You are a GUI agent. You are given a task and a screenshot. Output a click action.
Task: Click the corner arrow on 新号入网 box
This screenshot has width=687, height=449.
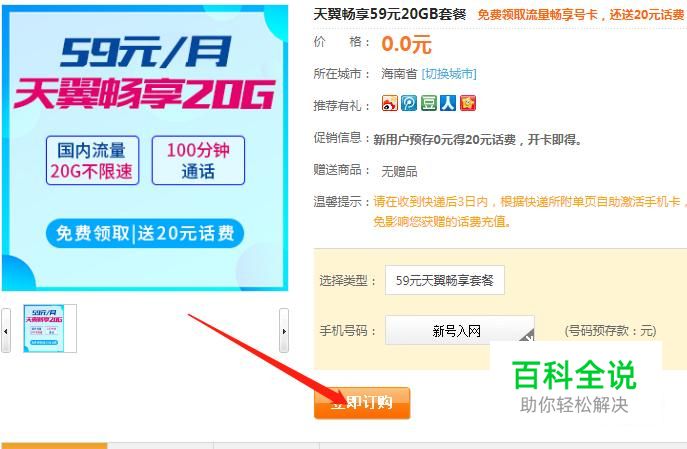coord(528,336)
